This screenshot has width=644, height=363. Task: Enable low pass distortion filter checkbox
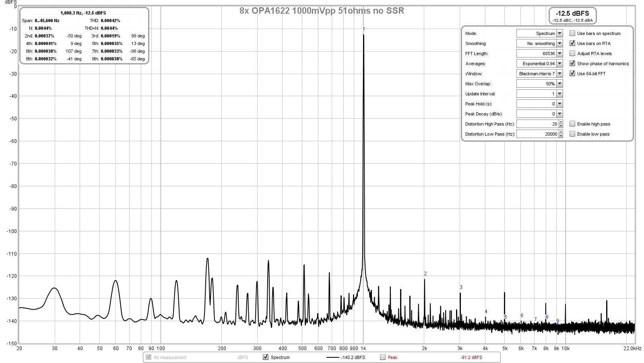(x=572, y=134)
